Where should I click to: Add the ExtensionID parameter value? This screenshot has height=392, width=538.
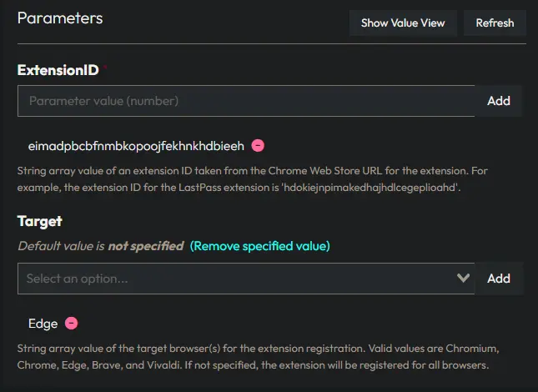tap(499, 101)
